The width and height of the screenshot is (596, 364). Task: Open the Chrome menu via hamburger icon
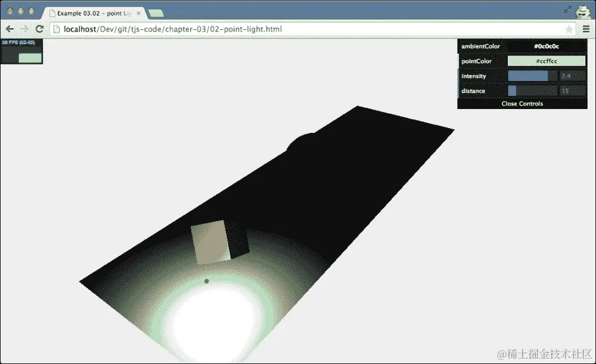point(586,29)
